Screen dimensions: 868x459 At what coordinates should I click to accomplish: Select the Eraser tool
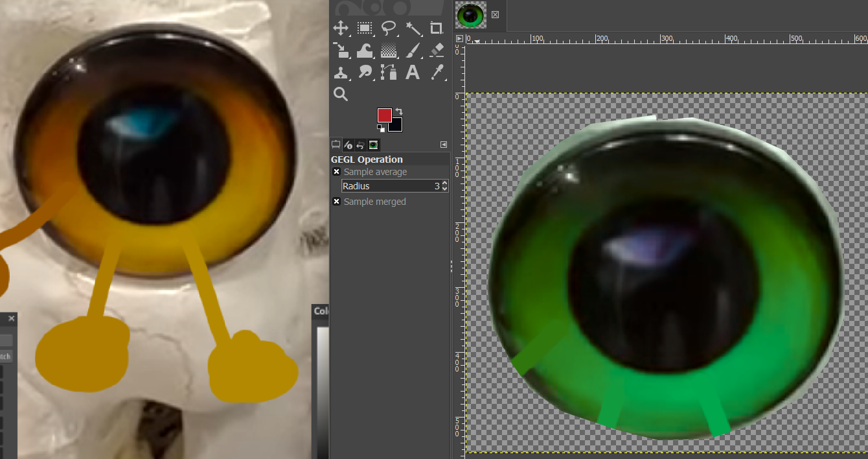(x=437, y=50)
